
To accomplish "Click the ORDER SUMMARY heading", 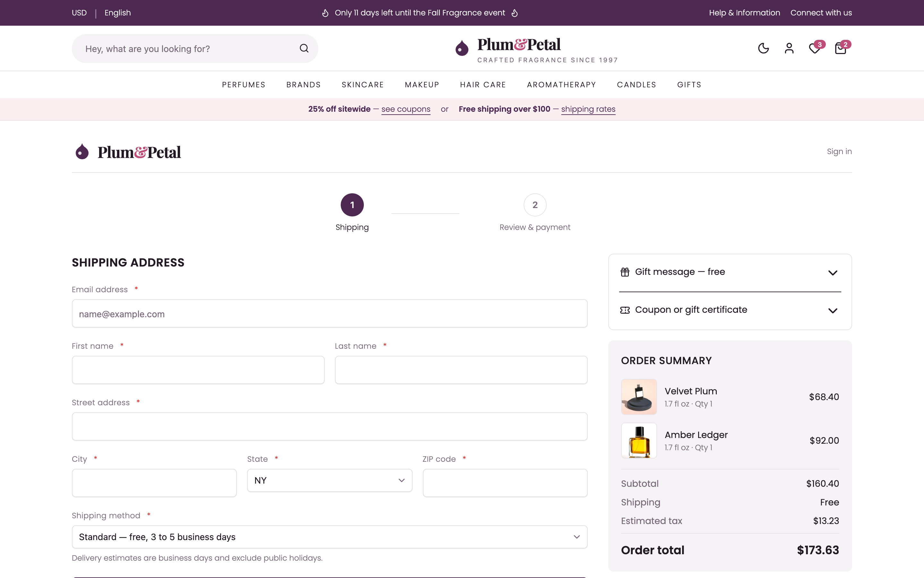I will click(x=666, y=361).
